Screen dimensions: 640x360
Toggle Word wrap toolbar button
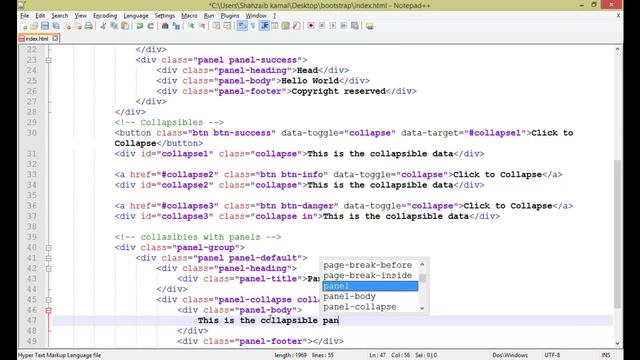(x=242, y=26)
